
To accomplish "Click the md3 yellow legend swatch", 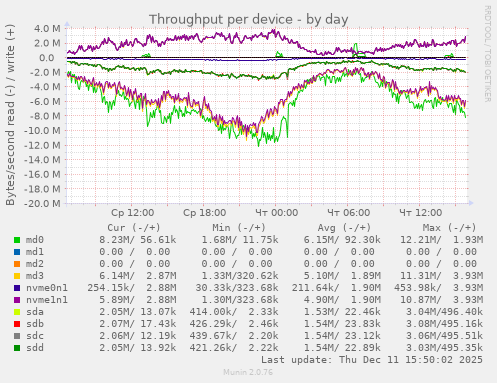I will point(17,276).
